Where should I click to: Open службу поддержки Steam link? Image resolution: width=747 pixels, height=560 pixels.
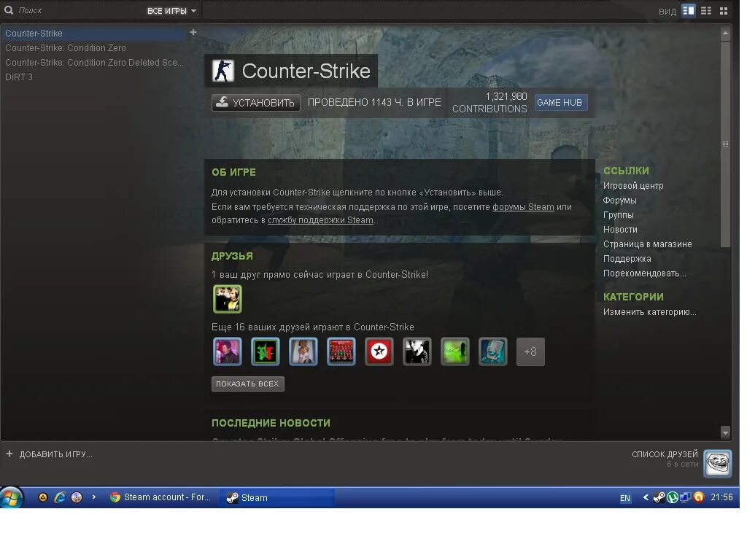click(320, 220)
